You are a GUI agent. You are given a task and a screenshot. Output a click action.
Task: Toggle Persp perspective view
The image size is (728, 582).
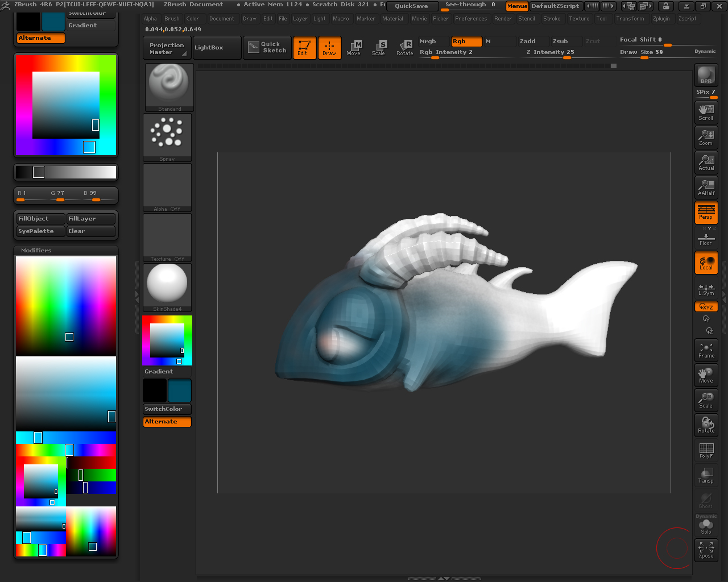pyautogui.click(x=706, y=212)
